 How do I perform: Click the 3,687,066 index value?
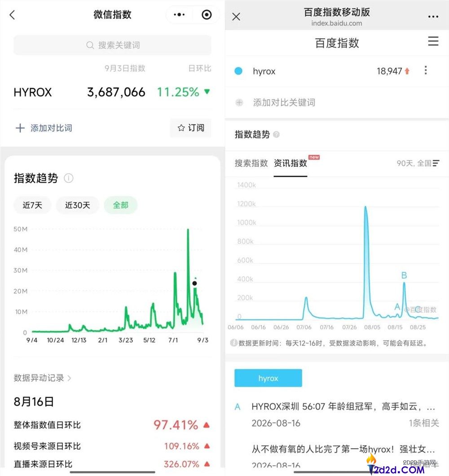coord(116,93)
